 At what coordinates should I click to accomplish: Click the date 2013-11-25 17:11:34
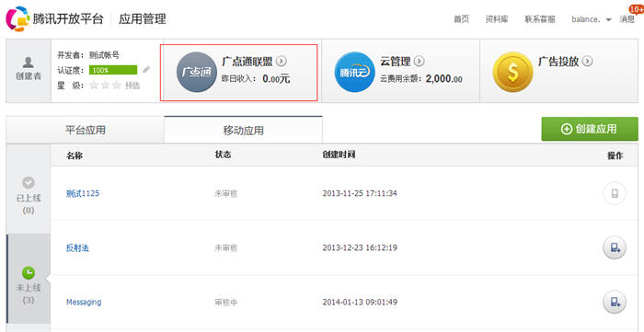click(360, 193)
